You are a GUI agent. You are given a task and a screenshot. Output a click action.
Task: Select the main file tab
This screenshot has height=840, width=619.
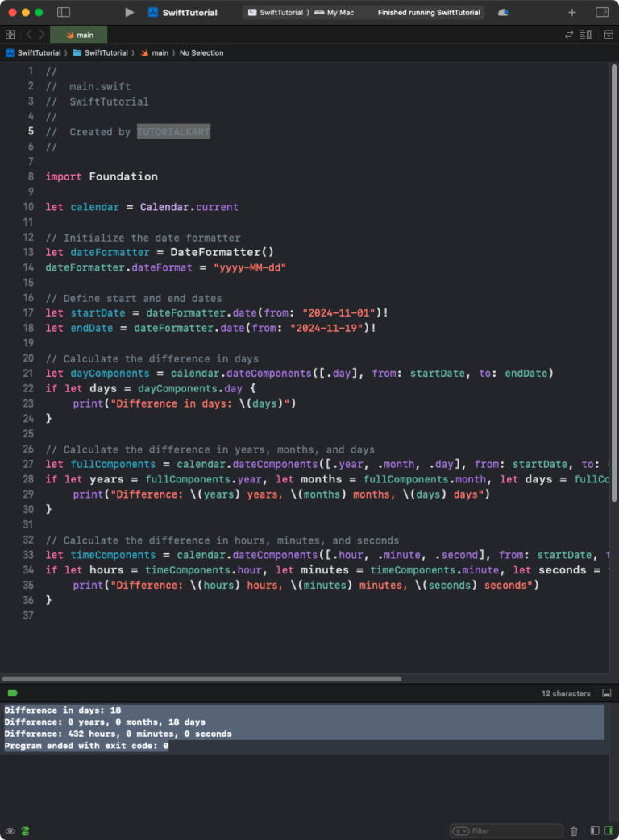(x=79, y=35)
